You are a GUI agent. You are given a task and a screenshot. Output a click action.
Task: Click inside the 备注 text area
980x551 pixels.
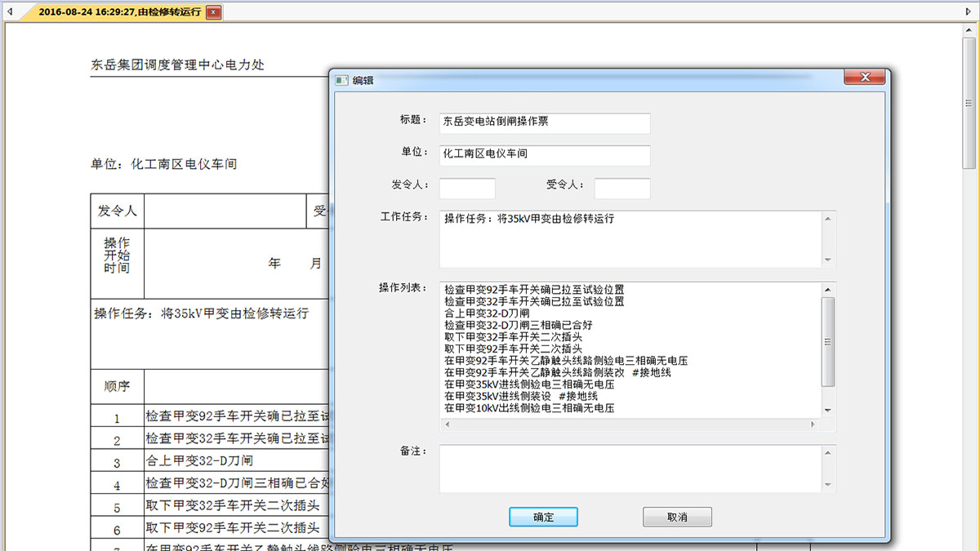629,469
